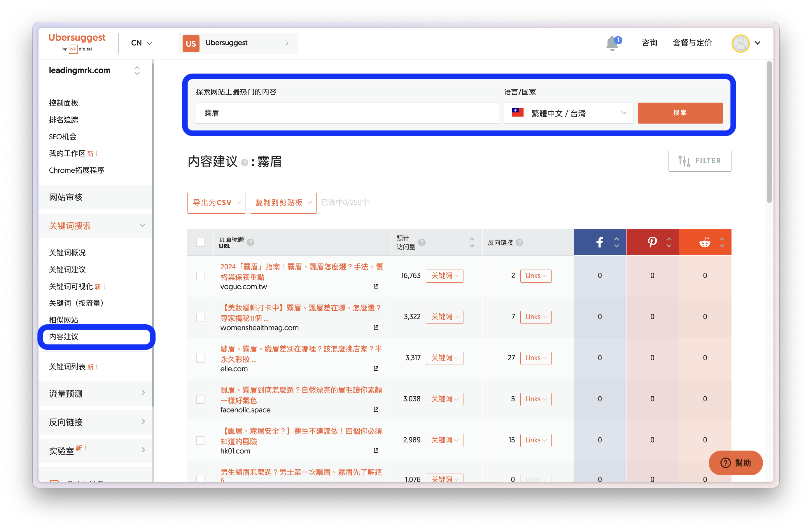The width and height of the screenshot is (812, 531).
Task: Open Links dropdown for elle.com row
Action: 536,358
